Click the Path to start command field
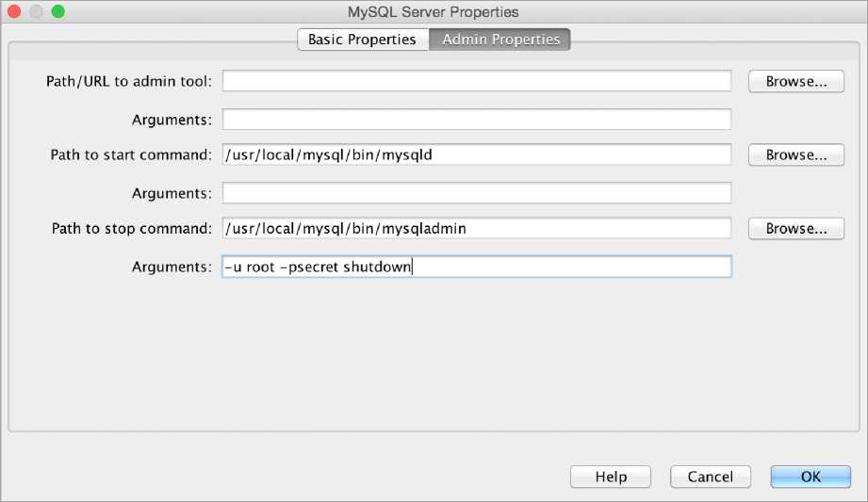The height and width of the screenshot is (502, 868). 476,154
